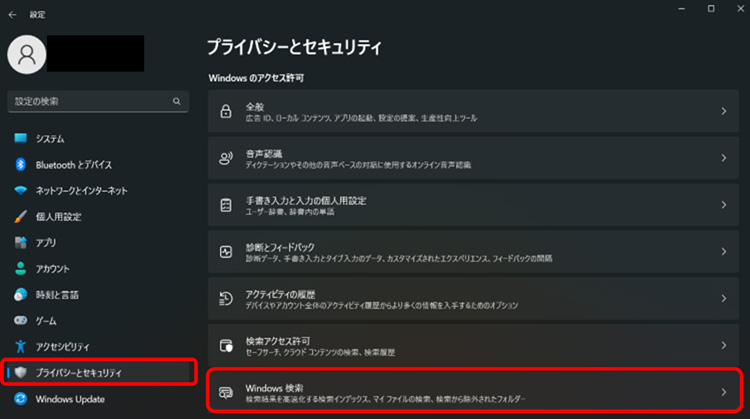
Task: Click the speech icon for 音声認識
Action: [x=226, y=158]
